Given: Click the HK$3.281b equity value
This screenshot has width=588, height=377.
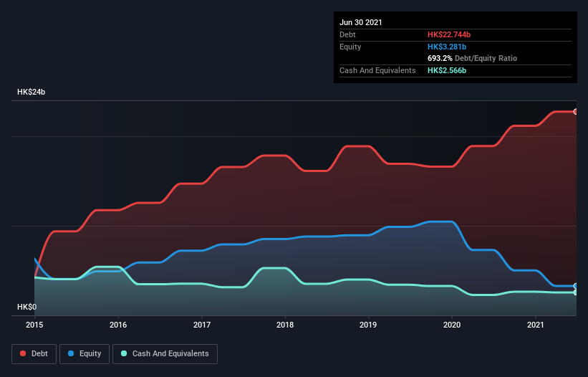Looking at the screenshot, I should (447, 47).
